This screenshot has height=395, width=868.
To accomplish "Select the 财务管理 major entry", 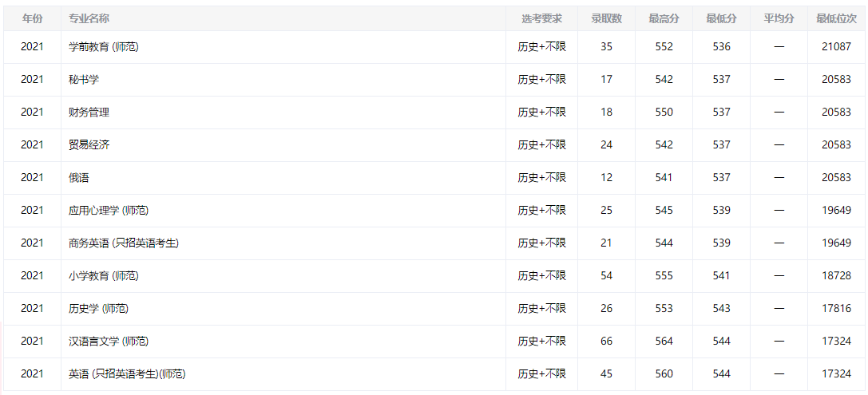I will 89,113.
